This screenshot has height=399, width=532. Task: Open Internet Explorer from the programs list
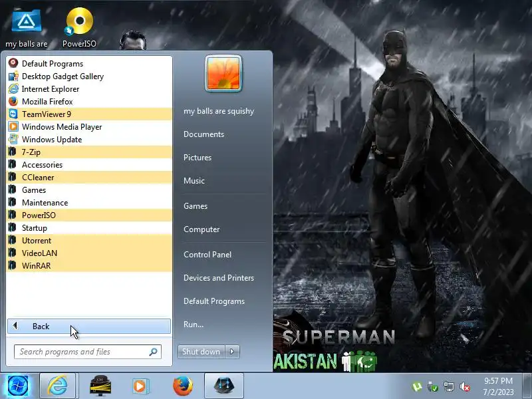[x=89, y=89]
